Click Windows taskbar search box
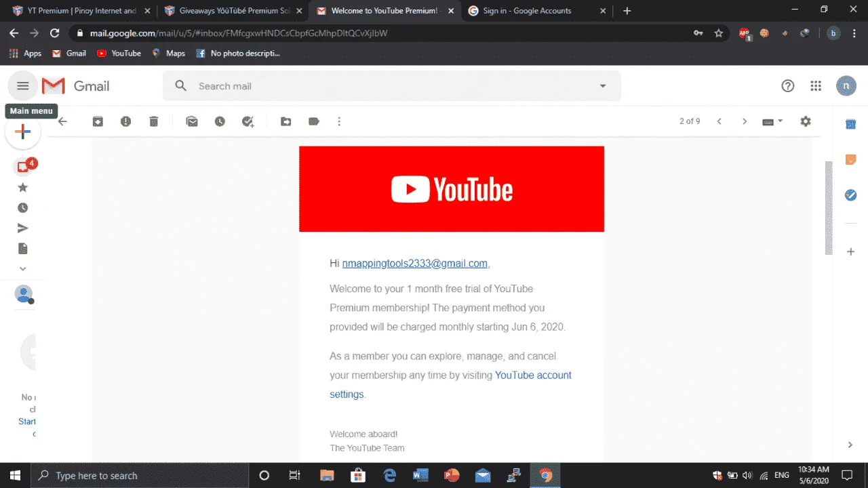Image resolution: width=868 pixels, height=488 pixels. coord(140,475)
